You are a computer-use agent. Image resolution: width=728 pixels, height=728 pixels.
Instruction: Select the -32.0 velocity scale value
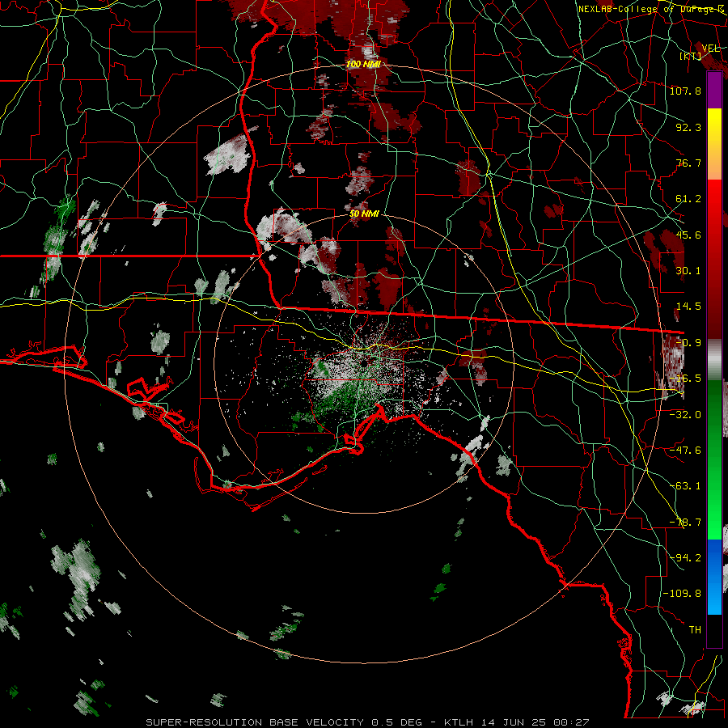tap(685, 414)
